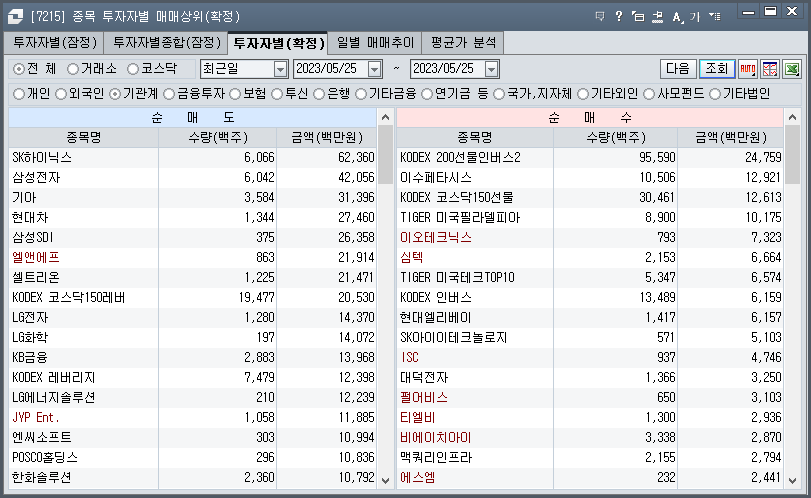Select the 기타법인 radio button
The image size is (811, 498).
[x=715, y=94]
